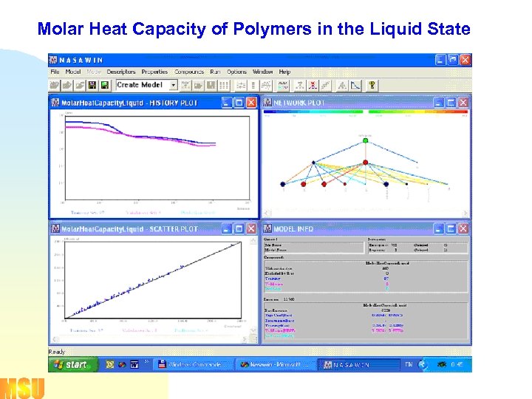
Task: Click the bell-shaped distribution toolbar icon
Action: coord(341,85)
